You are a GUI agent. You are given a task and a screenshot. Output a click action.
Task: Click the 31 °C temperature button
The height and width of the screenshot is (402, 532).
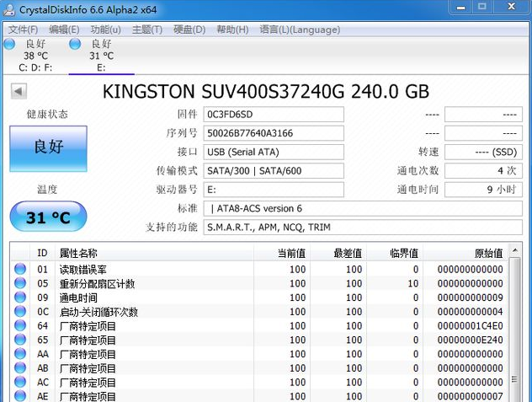point(48,217)
